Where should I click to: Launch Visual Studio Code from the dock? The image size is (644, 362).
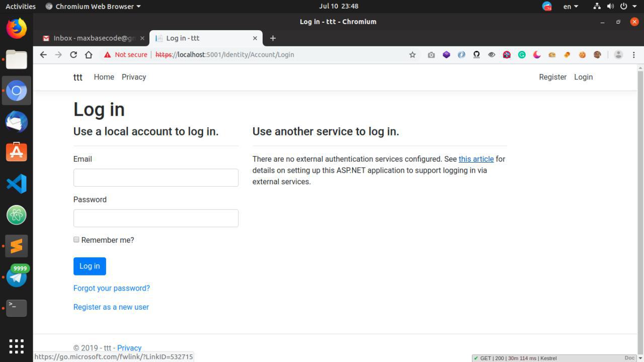[17, 184]
